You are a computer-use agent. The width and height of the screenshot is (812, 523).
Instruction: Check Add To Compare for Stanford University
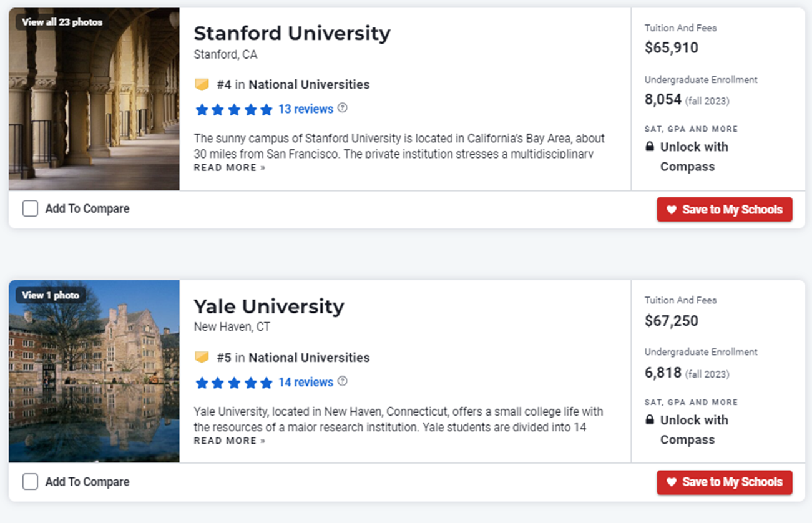point(30,208)
